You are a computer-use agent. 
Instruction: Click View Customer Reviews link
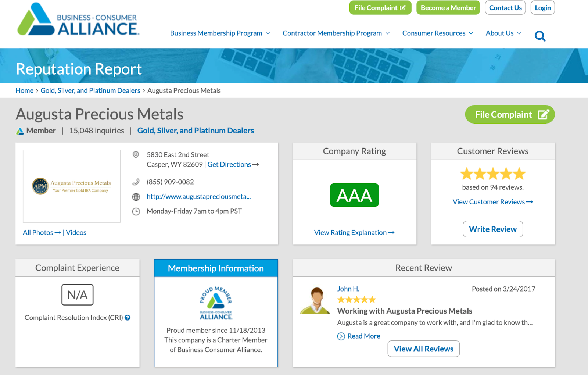pyautogui.click(x=493, y=202)
